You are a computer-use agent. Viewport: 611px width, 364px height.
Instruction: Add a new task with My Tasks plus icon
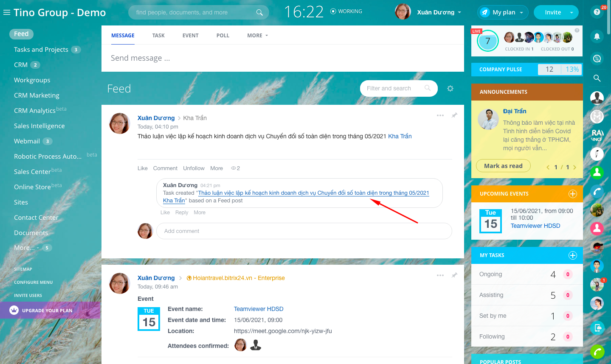coord(573,255)
